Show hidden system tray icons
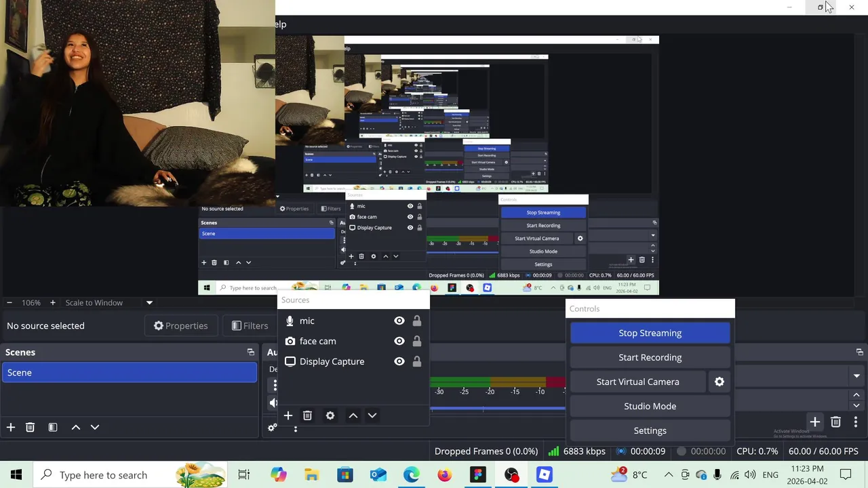Image resolution: width=868 pixels, height=488 pixels. click(x=669, y=474)
